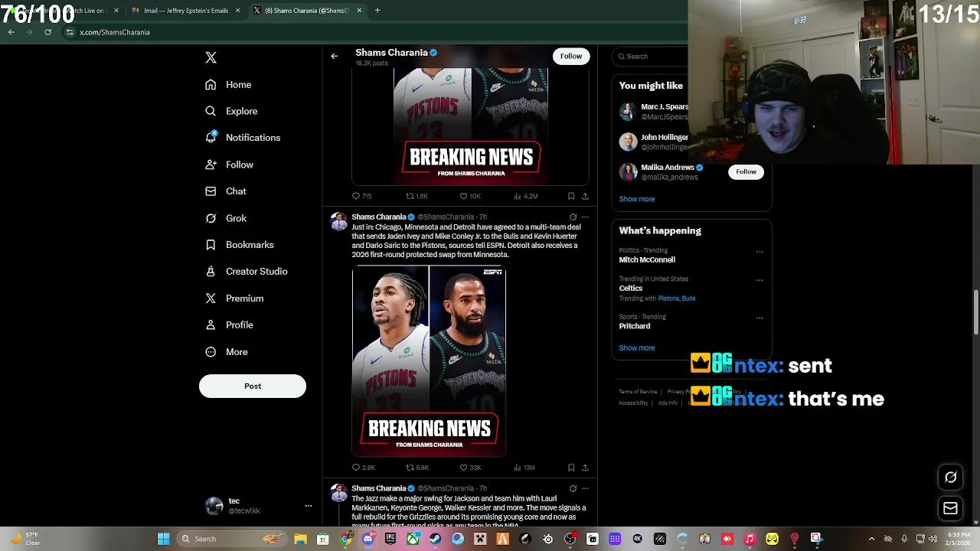Follow Shams Charania in the profile header

(x=571, y=56)
